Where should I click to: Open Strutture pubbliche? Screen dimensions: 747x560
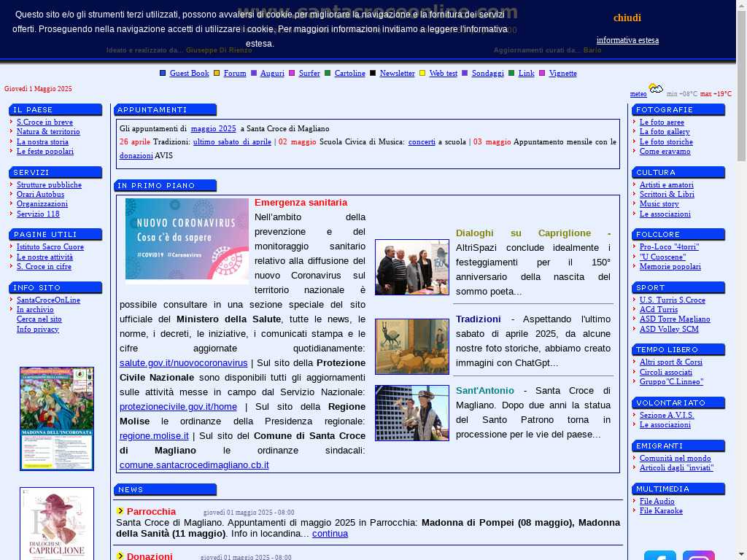[49, 184]
